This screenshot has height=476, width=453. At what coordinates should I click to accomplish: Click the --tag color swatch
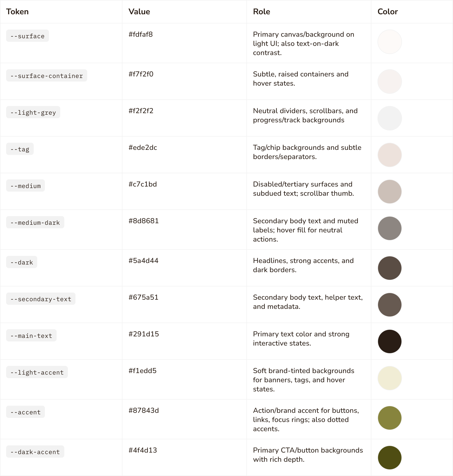coord(389,155)
